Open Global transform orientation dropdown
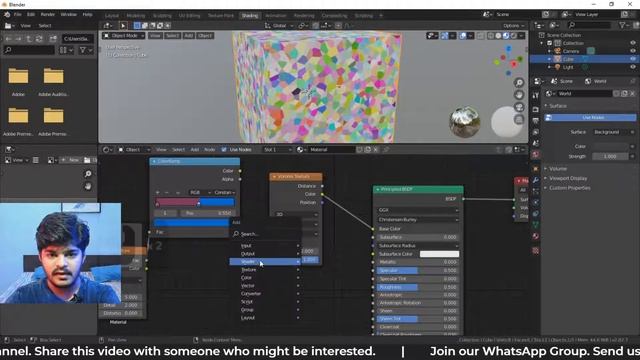This screenshot has width=640, height=360. (279, 25)
